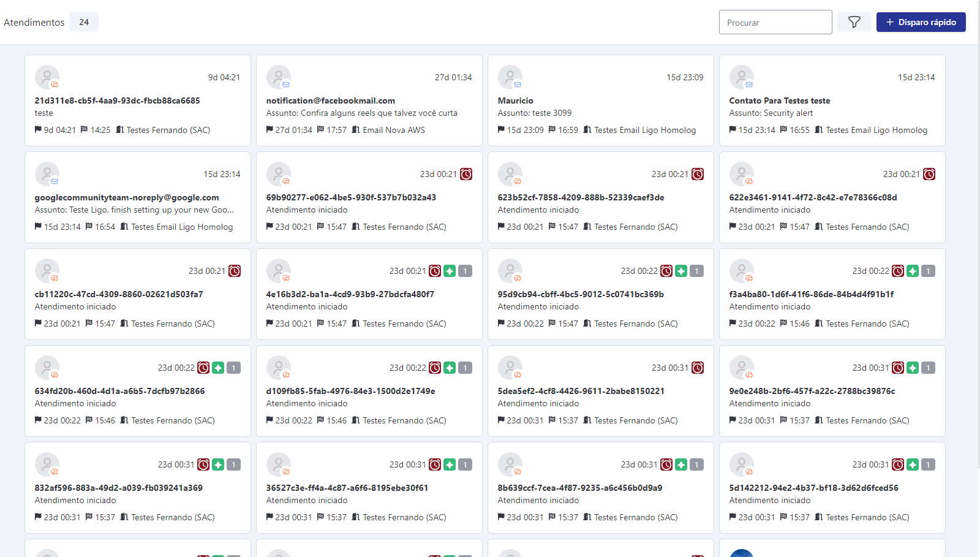Open ticket 9e0e248b-2bf6-457f-a22c-2788bc39876c
Image resolution: width=980 pixels, height=557 pixels.
click(x=812, y=391)
